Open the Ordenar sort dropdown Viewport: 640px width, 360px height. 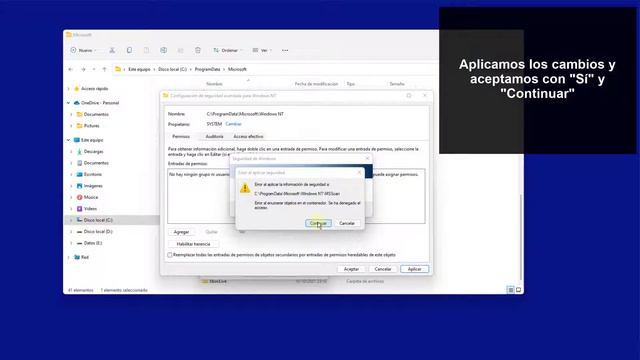[x=227, y=50]
